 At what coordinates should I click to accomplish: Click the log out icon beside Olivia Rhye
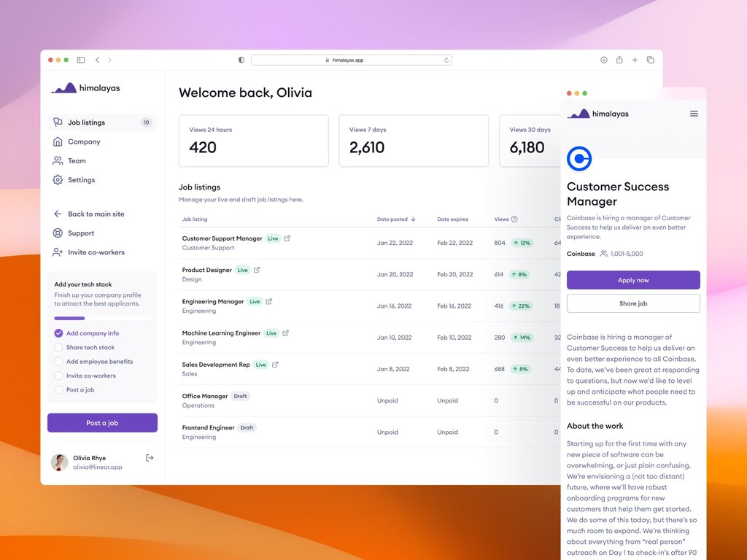tap(150, 458)
